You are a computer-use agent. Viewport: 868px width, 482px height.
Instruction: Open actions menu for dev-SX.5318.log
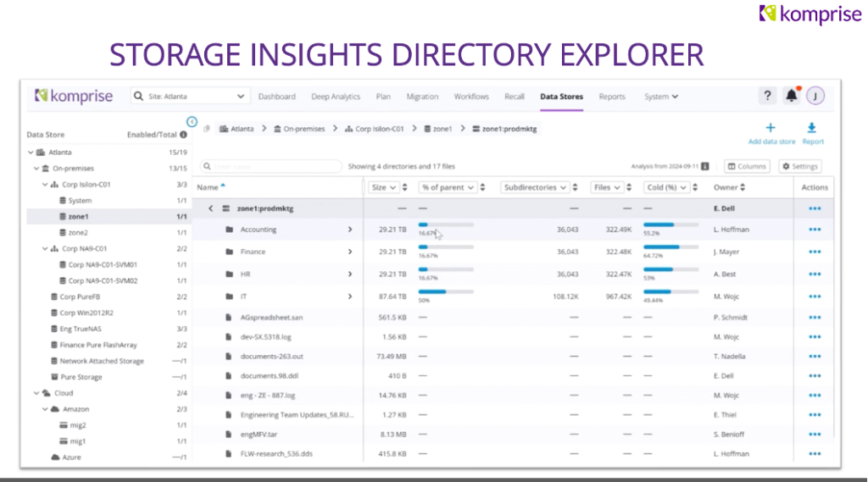click(x=815, y=337)
